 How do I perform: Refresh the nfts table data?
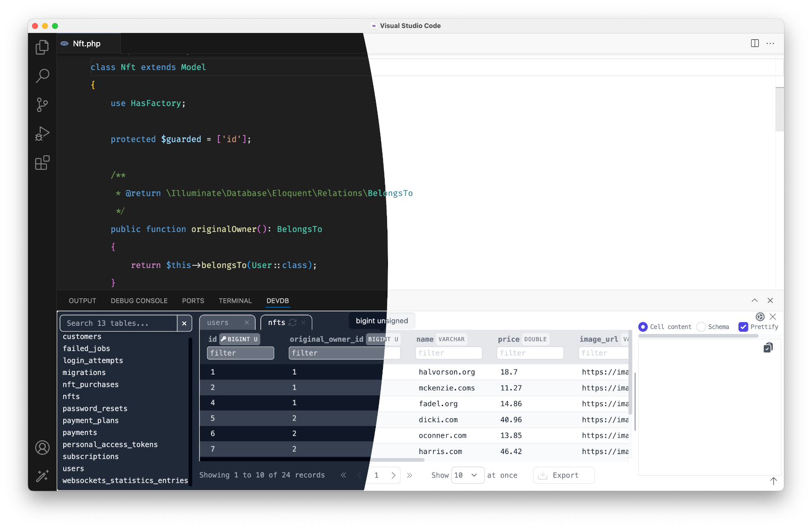tap(292, 322)
